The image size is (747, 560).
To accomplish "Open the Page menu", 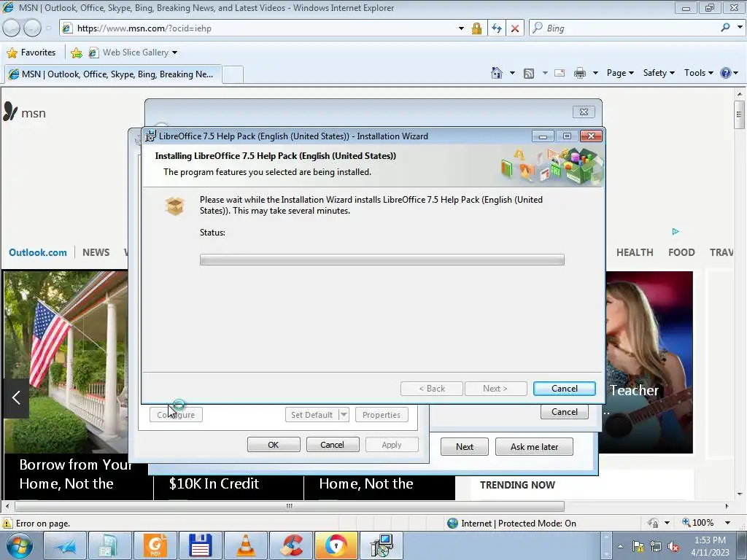I will pos(620,73).
